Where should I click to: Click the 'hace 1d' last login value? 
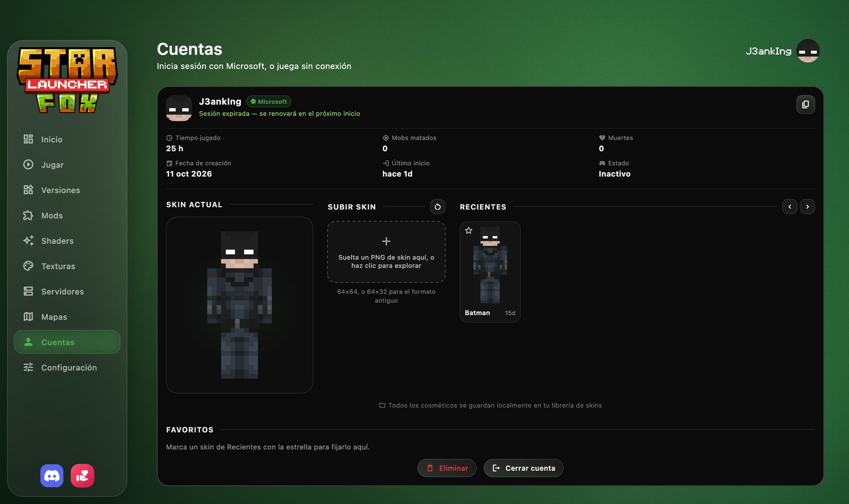click(397, 174)
